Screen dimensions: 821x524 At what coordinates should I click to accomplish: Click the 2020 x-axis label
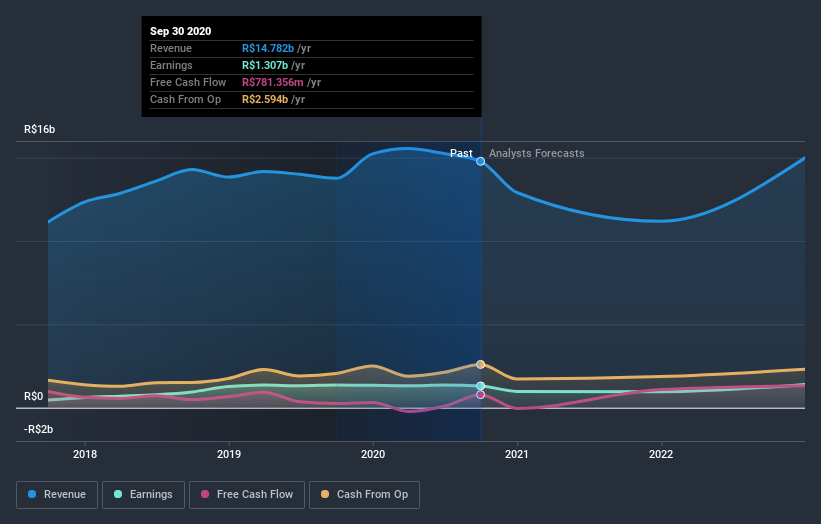(x=373, y=454)
